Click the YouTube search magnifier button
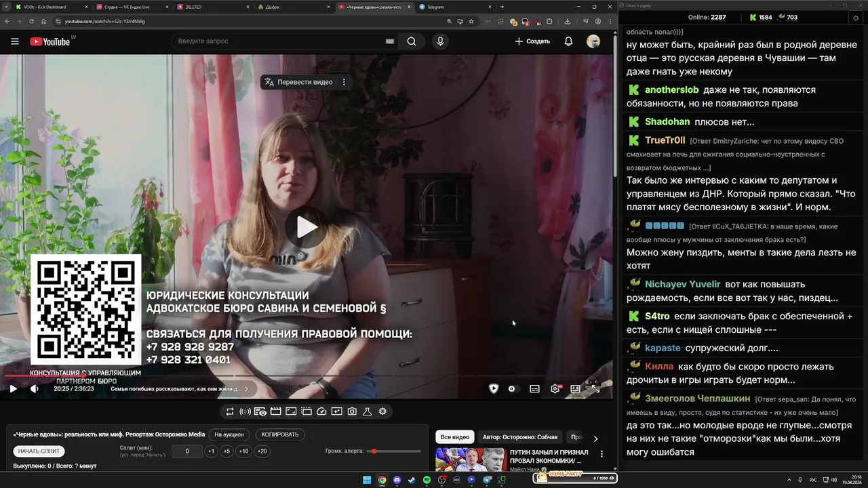Image resolution: width=868 pixels, height=488 pixels. (412, 41)
